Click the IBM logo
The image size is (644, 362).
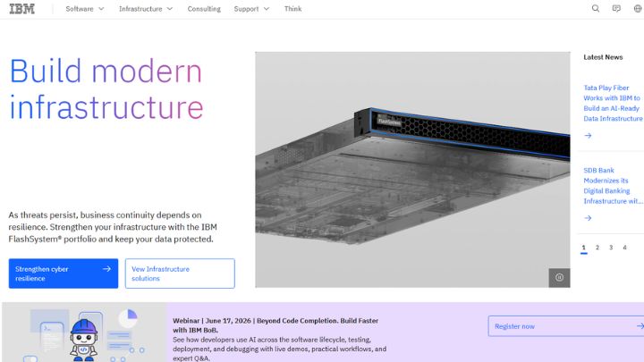click(x=21, y=9)
